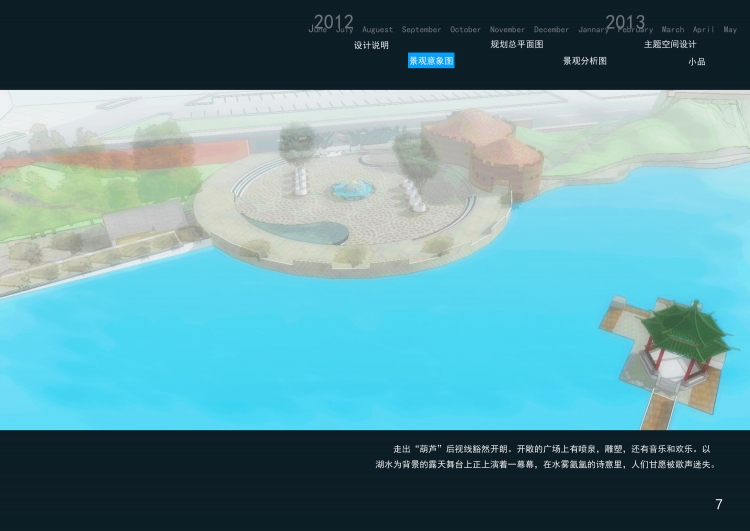Select Jannary month on timeline
750x531 pixels.
coord(594,30)
